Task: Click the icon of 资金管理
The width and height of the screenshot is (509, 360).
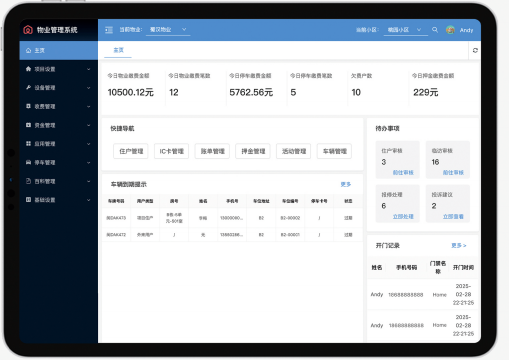Action: click(x=28, y=125)
